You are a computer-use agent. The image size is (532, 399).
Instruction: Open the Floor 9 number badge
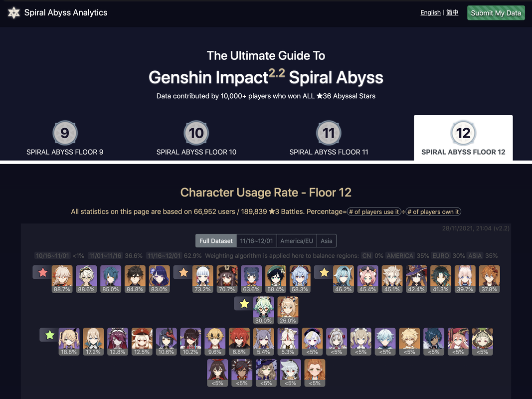click(x=65, y=133)
